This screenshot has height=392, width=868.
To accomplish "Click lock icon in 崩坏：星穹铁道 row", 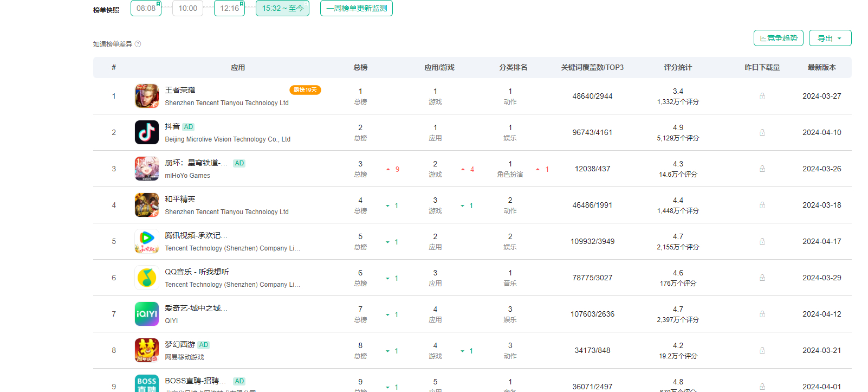I will (762, 169).
